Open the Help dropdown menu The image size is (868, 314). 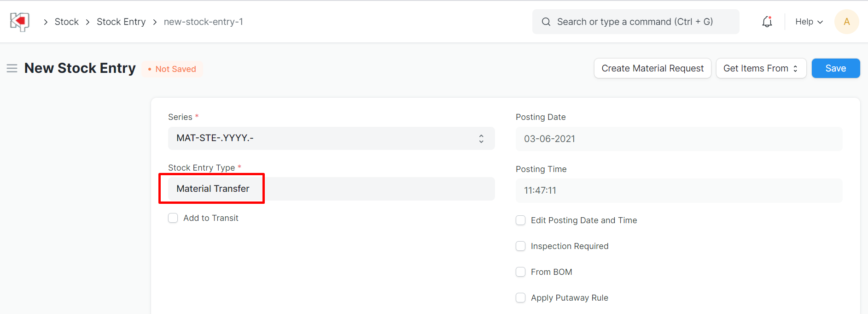coord(809,22)
